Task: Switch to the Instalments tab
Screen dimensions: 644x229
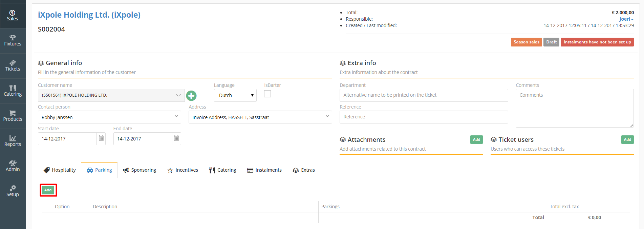Action: pyautogui.click(x=264, y=170)
